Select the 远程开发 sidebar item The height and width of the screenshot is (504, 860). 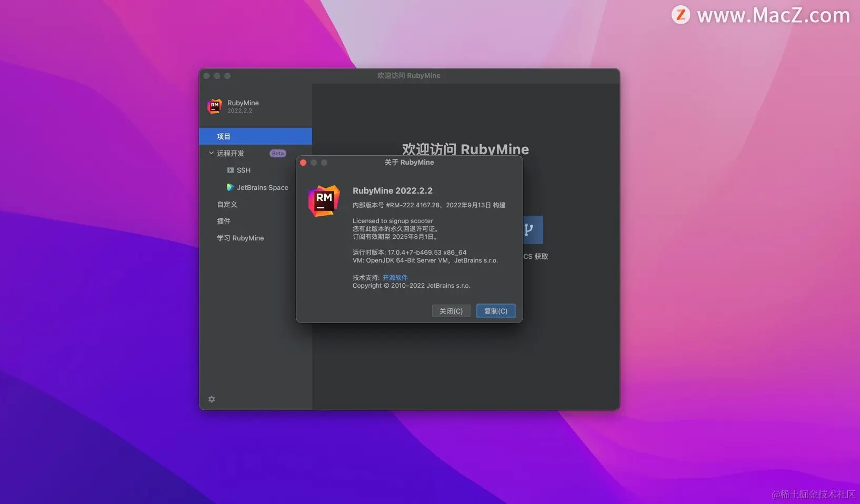230,153
